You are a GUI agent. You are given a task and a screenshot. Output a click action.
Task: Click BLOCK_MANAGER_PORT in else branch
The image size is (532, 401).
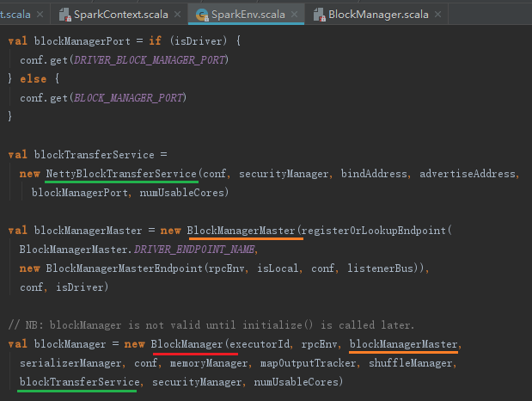(x=128, y=98)
